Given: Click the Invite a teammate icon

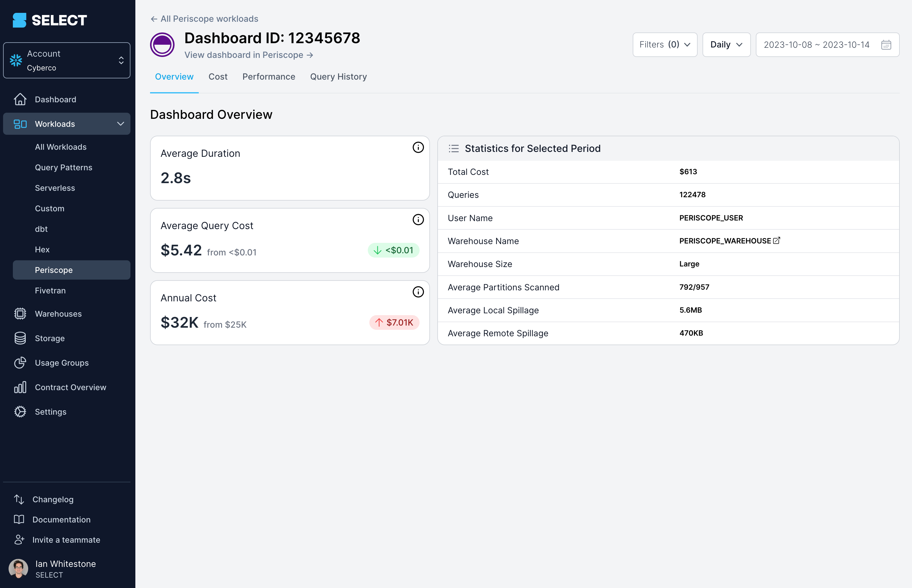Looking at the screenshot, I should click(x=19, y=540).
